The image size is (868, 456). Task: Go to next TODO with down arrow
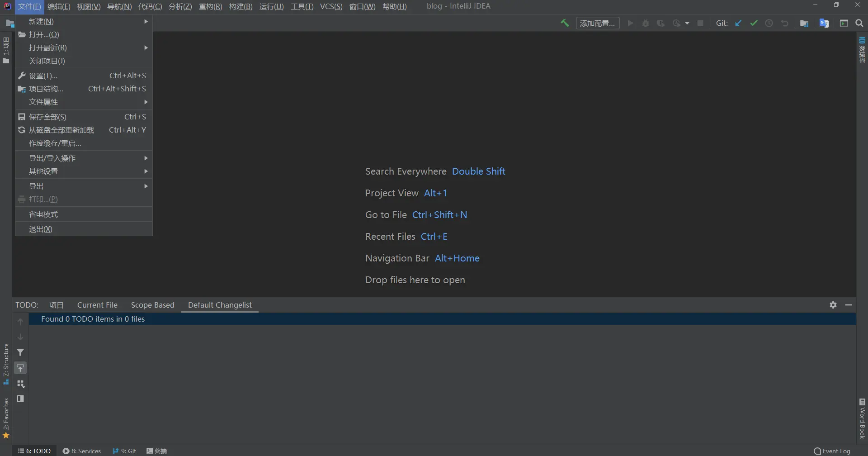click(x=20, y=337)
